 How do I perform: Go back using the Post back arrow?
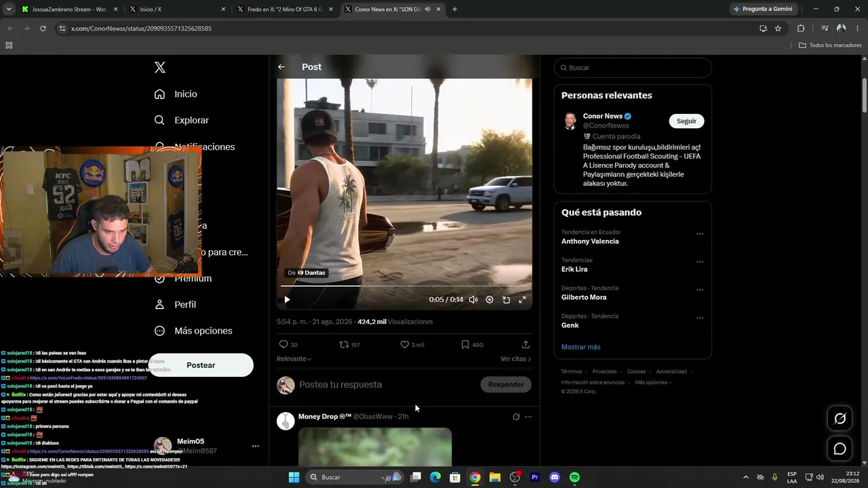(281, 67)
